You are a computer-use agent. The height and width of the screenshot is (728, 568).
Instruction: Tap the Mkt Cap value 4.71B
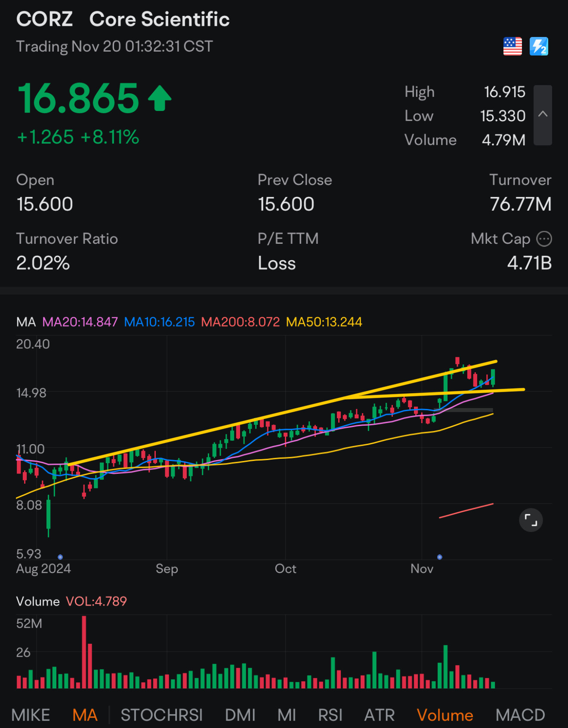pyautogui.click(x=529, y=263)
